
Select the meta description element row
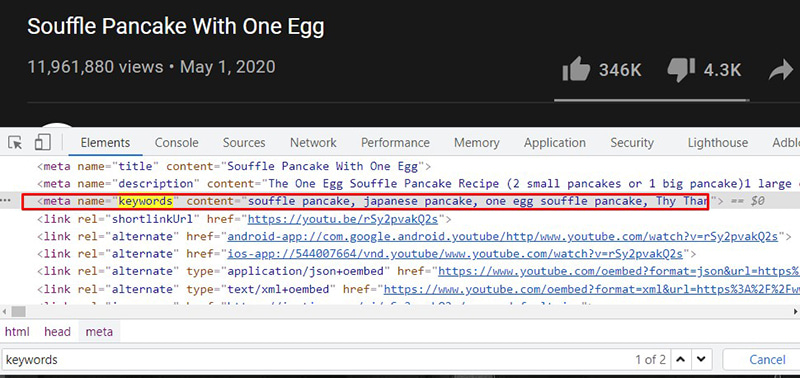click(418, 183)
